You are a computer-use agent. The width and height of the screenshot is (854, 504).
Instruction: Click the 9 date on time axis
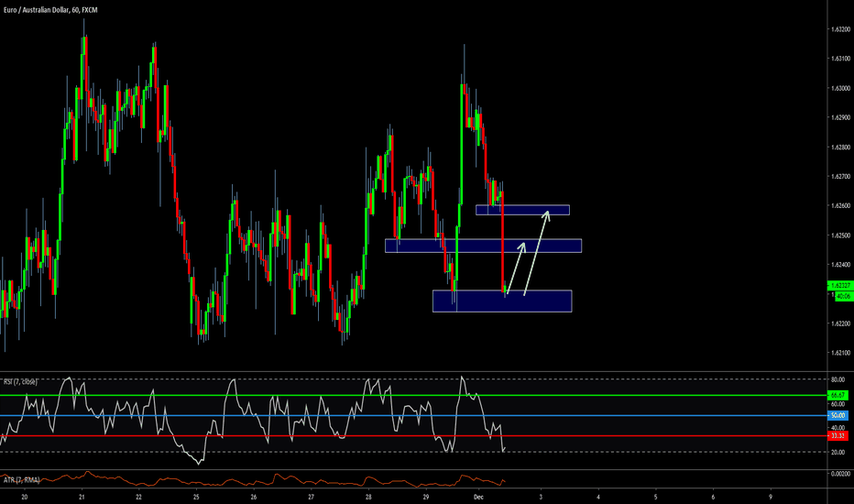771,497
